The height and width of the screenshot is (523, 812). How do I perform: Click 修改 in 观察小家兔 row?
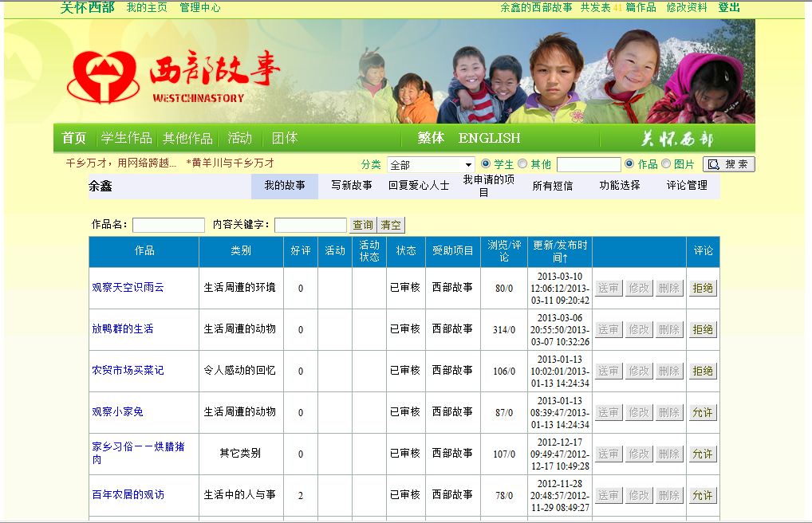click(639, 412)
